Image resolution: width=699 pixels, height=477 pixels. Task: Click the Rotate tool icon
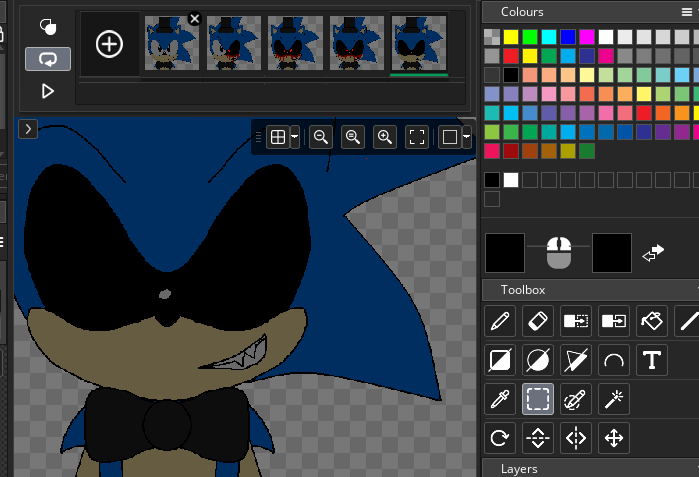tap(500, 438)
